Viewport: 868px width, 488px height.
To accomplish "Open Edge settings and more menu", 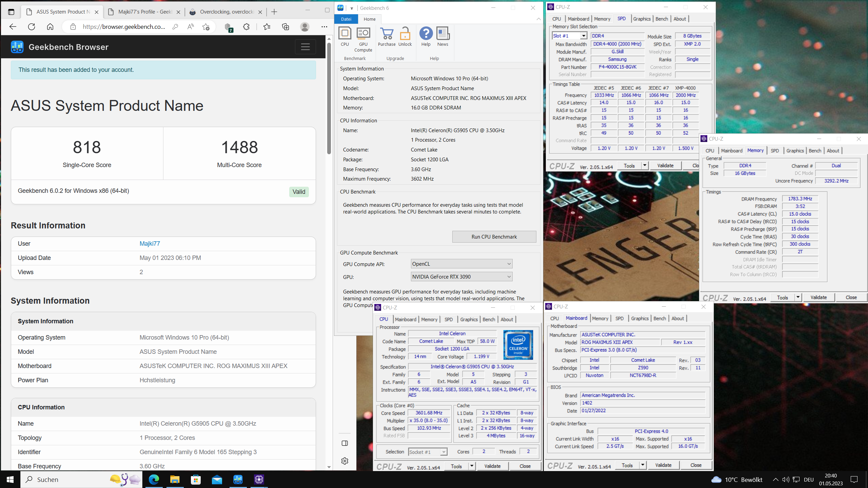I will pyautogui.click(x=324, y=27).
